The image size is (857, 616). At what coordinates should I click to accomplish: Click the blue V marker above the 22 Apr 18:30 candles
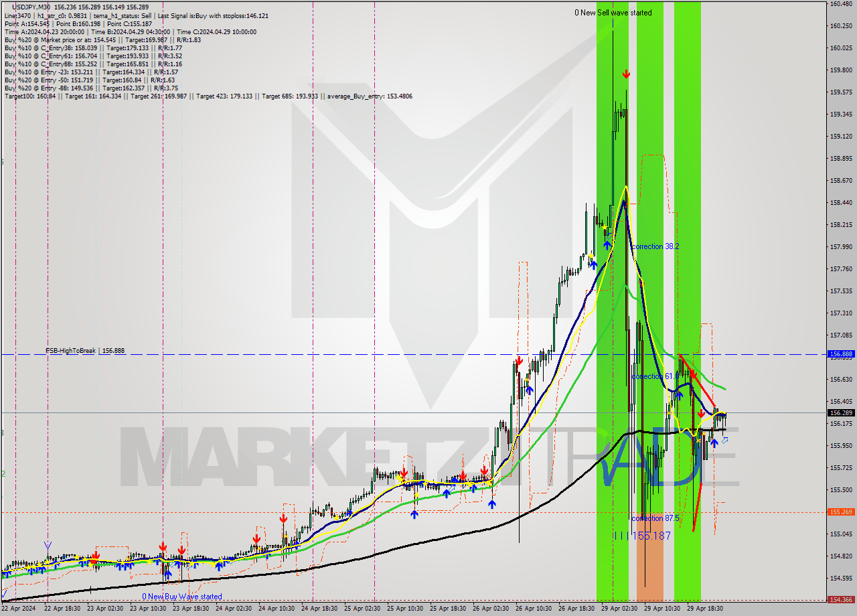pos(48,546)
